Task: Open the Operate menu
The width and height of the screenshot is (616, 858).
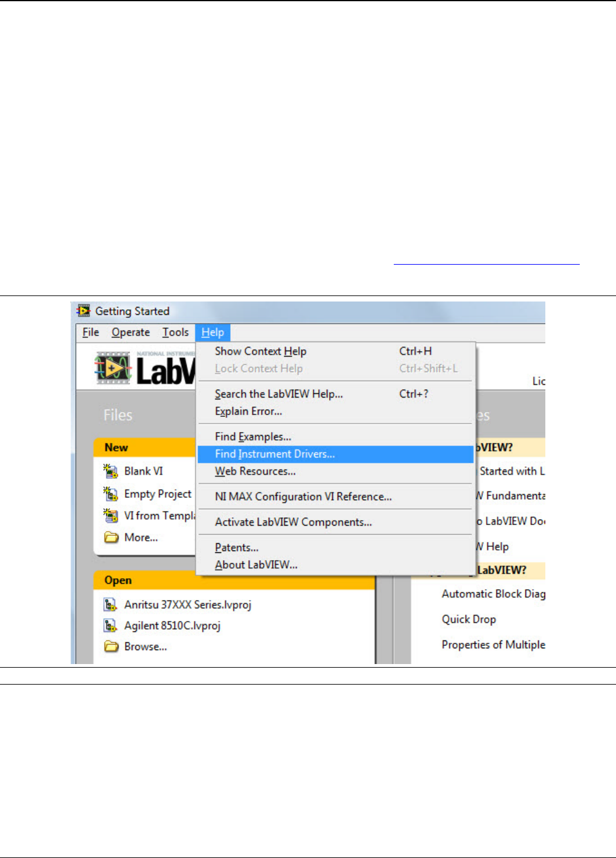Action: [130, 332]
